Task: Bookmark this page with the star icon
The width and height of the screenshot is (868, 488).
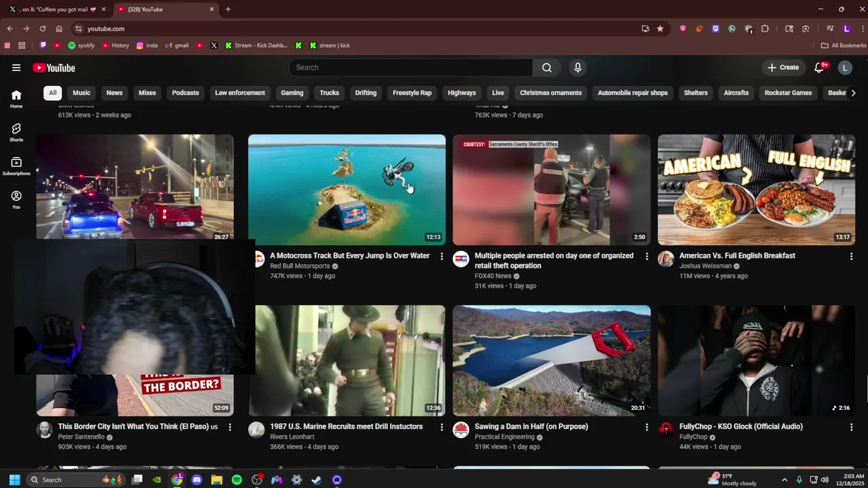Action: pos(660,28)
